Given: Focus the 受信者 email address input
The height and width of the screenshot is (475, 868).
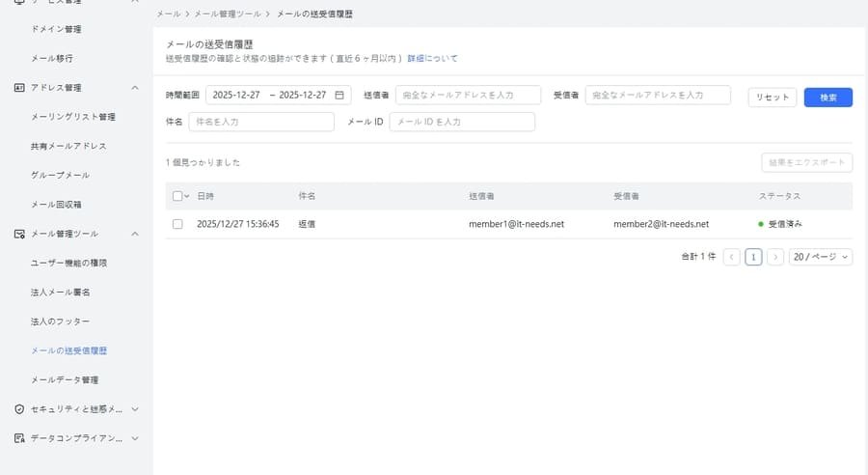Looking at the screenshot, I should 658,95.
